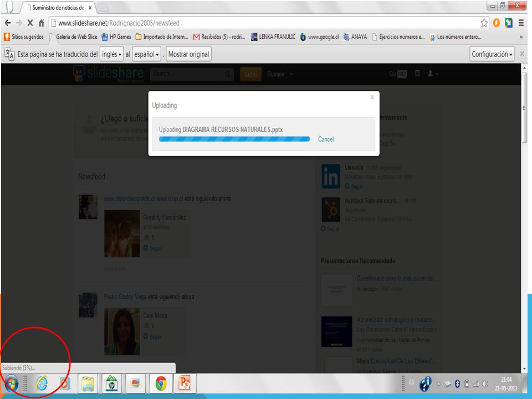Click the Mostrar original button
Image resolution: width=532 pixels, height=399 pixels.
[188, 54]
